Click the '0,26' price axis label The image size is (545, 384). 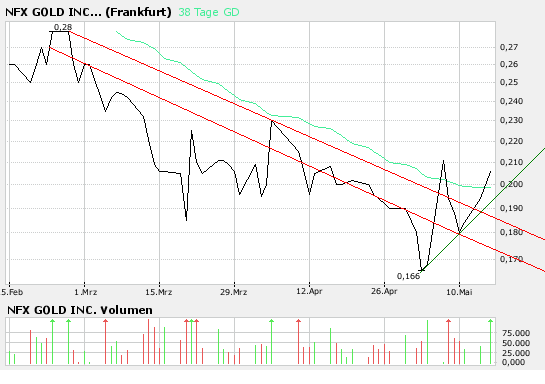click(x=509, y=64)
